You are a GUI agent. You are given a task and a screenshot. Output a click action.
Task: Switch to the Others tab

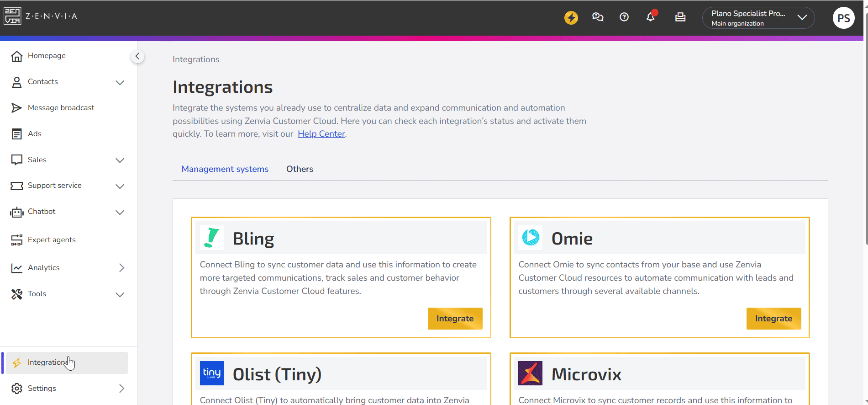pos(300,169)
